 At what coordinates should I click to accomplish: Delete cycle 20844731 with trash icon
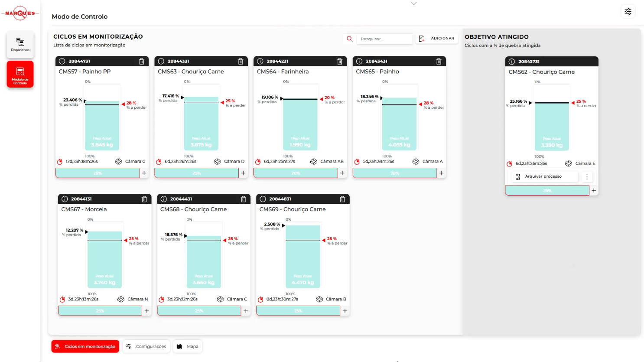click(141, 62)
